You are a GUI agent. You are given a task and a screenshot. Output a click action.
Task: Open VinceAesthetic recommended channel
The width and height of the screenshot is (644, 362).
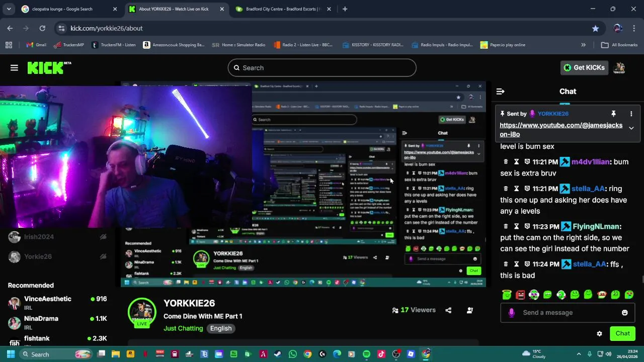[58, 303]
